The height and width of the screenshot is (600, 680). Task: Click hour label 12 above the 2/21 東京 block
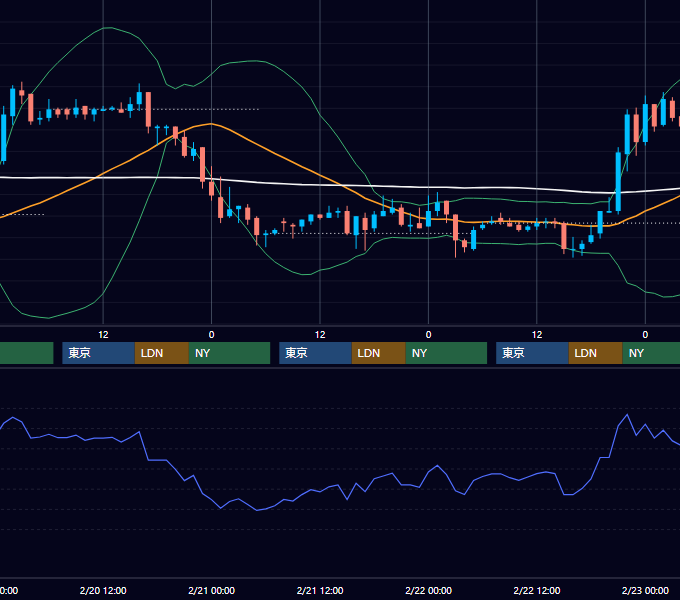(x=320, y=335)
